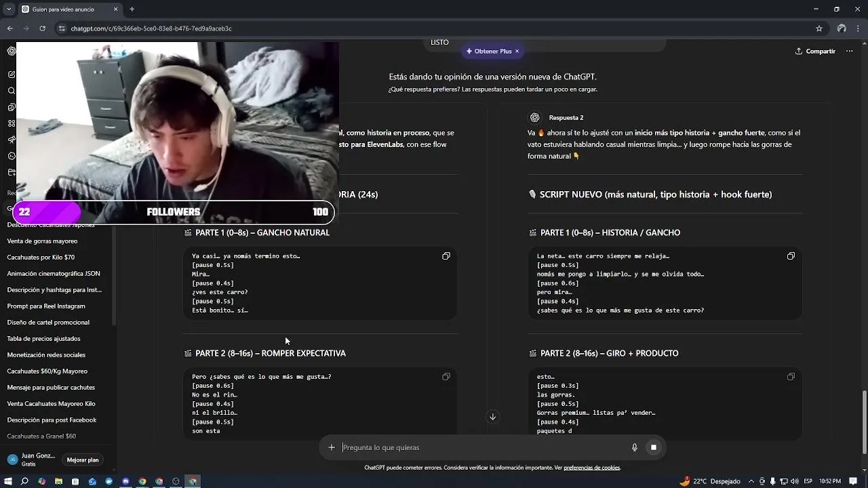Click the browser address bar URL
The image size is (868, 488).
point(151,28)
